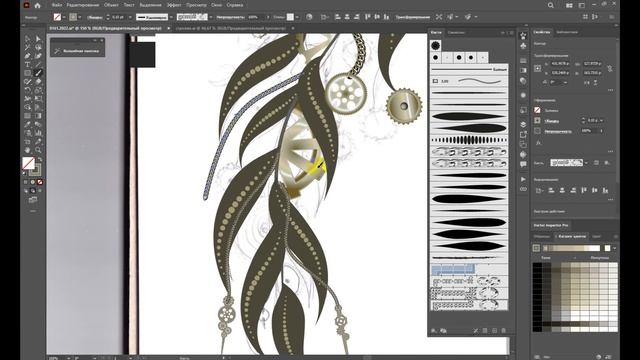Select the Line Segment tool
Viewport: 640px width, 360px height.
click(x=38, y=65)
